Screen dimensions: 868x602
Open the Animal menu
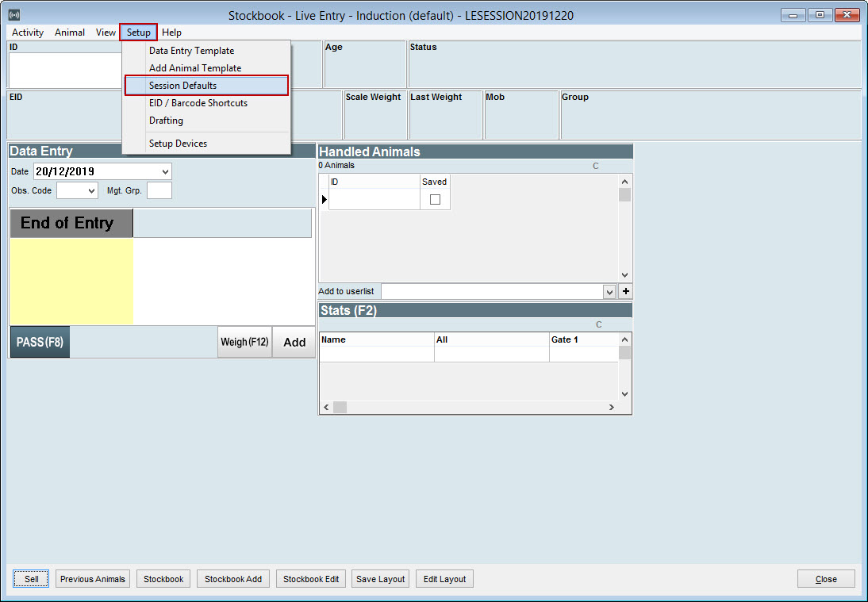(x=70, y=32)
